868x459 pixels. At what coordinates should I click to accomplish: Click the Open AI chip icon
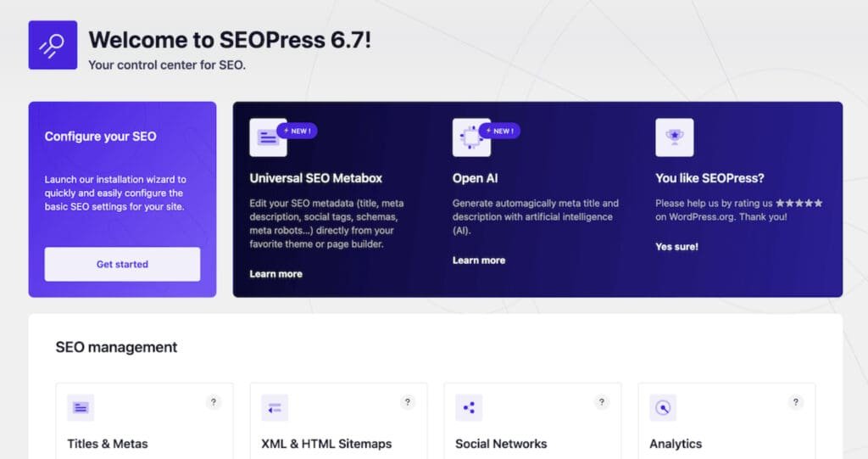tap(471, 137)
